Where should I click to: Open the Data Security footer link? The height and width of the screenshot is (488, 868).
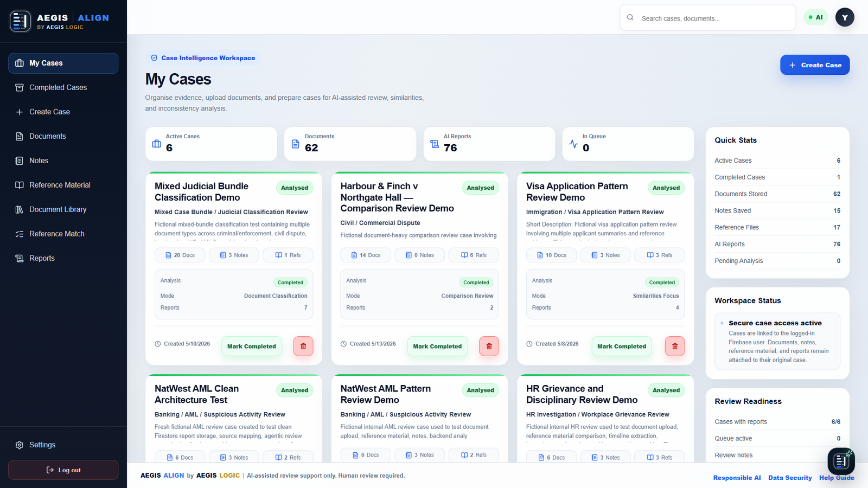point(790,478)
